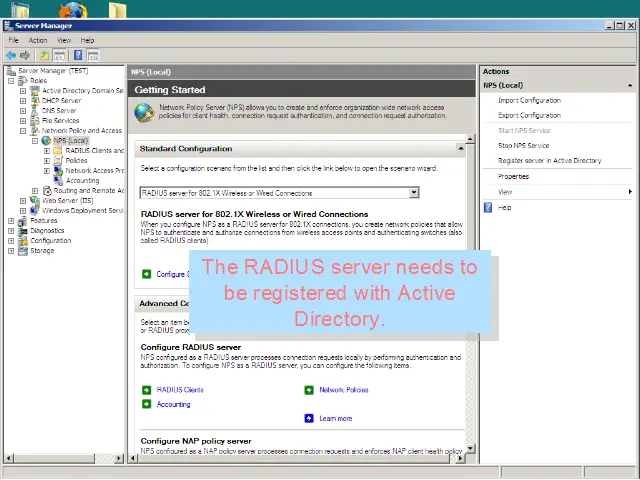Open the Action menu
This screenshot has width=640, height=480.
click(x=38, y=40)
